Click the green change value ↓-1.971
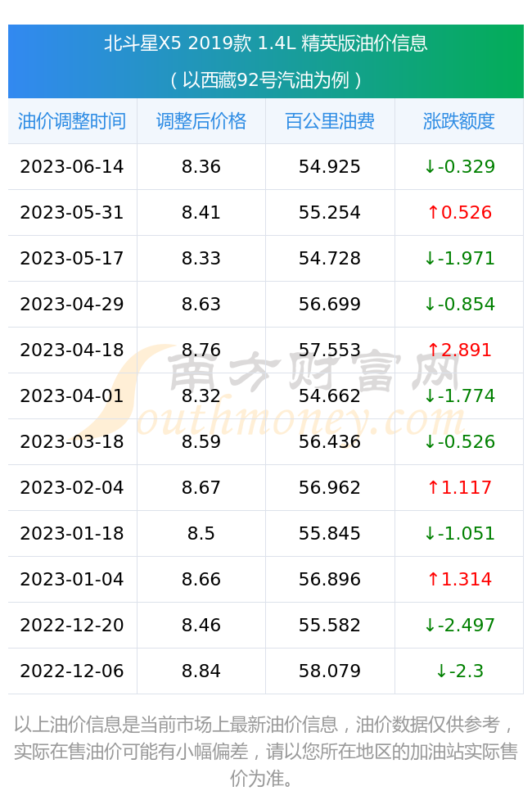Viewport: 532px width, 800px height. [x=460, y=259]
